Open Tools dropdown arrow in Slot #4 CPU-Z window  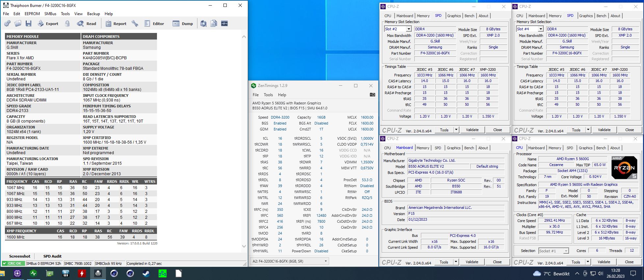pos(588,130)
